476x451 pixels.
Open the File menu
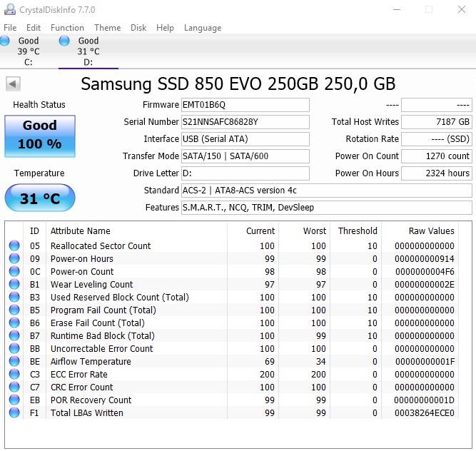pyautogui.click(x=10, y=28)
